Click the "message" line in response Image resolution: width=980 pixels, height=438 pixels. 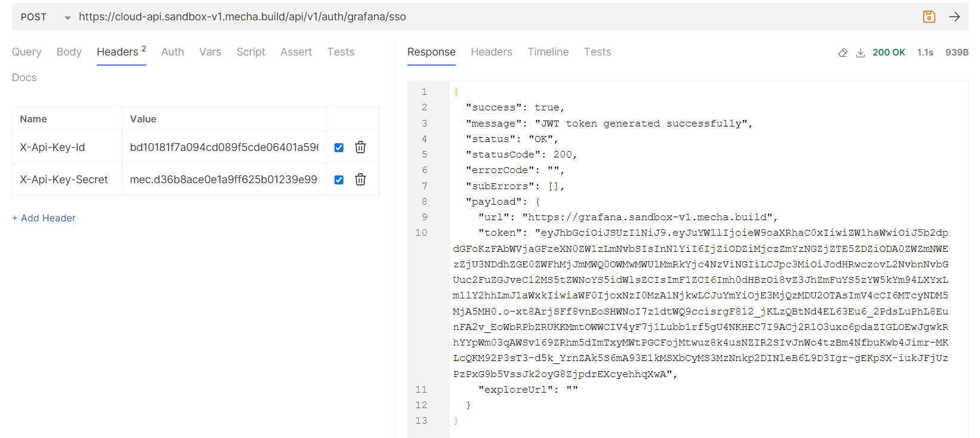coord(609,124)
